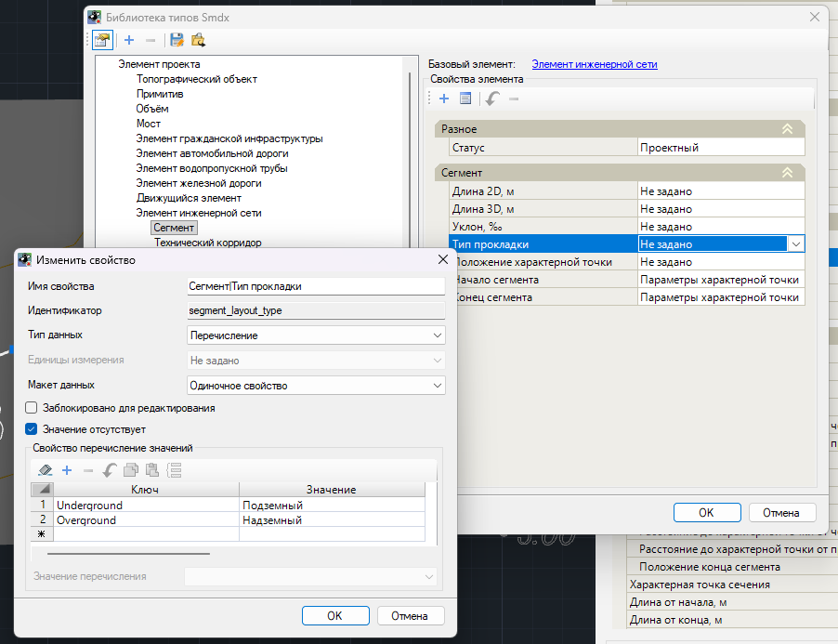Collapse the 'Разное' property group
838x644 pixels.
787,129
